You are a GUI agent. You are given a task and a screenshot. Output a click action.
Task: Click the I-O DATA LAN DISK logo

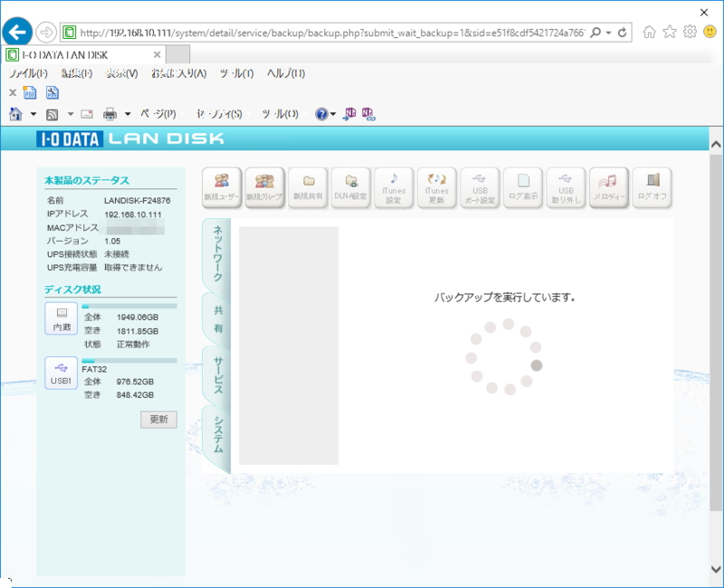tap(130, 139)
